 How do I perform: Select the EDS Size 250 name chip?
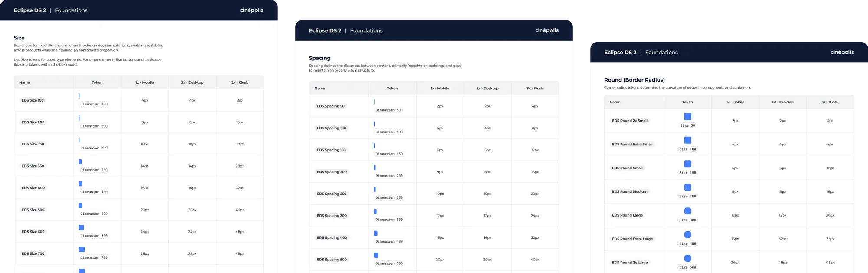(x=33, y=144)
